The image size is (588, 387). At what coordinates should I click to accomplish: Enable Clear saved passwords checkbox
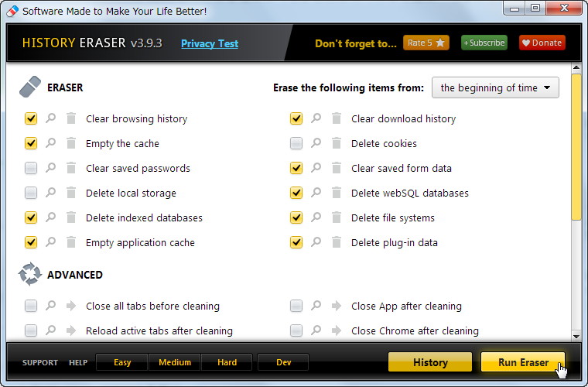click(31, 168)
